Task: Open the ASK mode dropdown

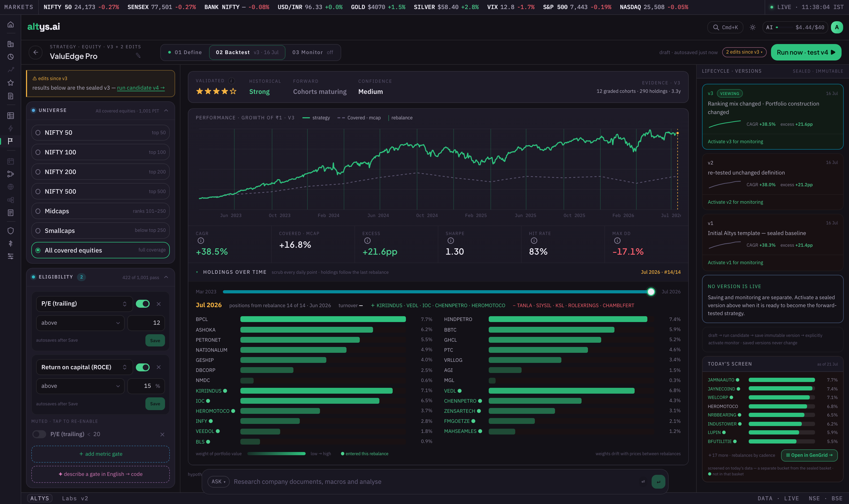Action: pyautogui.click(x=218, y=482)
